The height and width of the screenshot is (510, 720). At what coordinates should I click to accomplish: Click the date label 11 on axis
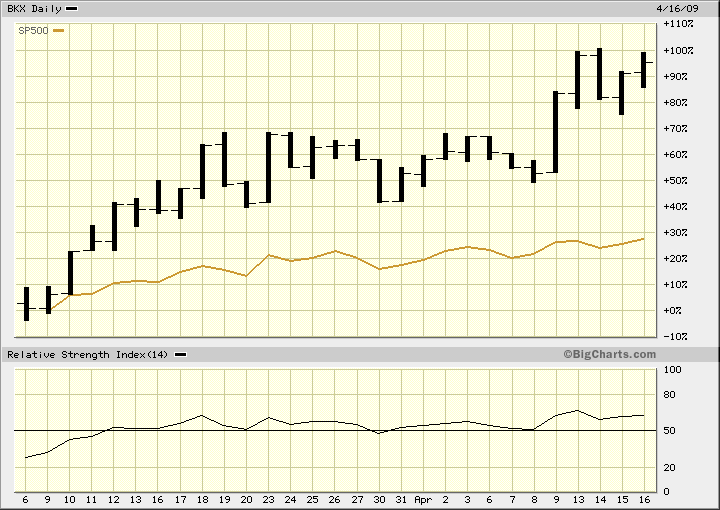pyautogui.click(x=92, y=499)
